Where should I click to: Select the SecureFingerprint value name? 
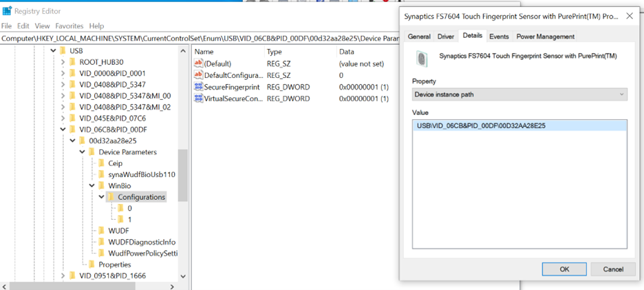click(x=232, y=87)
